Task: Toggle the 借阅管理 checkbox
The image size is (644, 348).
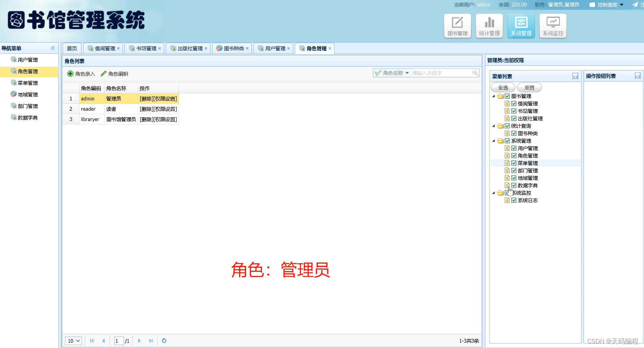Action: 514,103
